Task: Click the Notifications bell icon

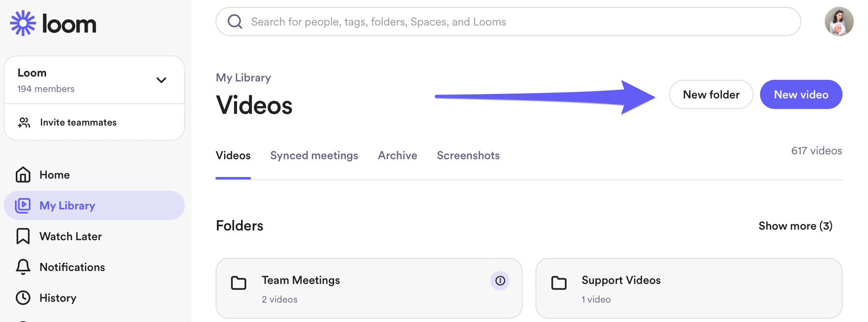Action: click(x=23, y=267)
